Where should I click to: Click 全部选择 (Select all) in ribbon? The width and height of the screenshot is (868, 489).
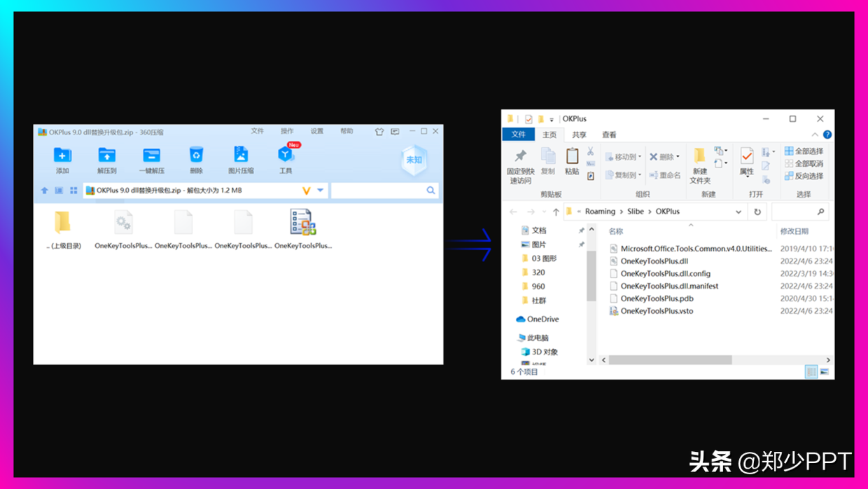804,151
